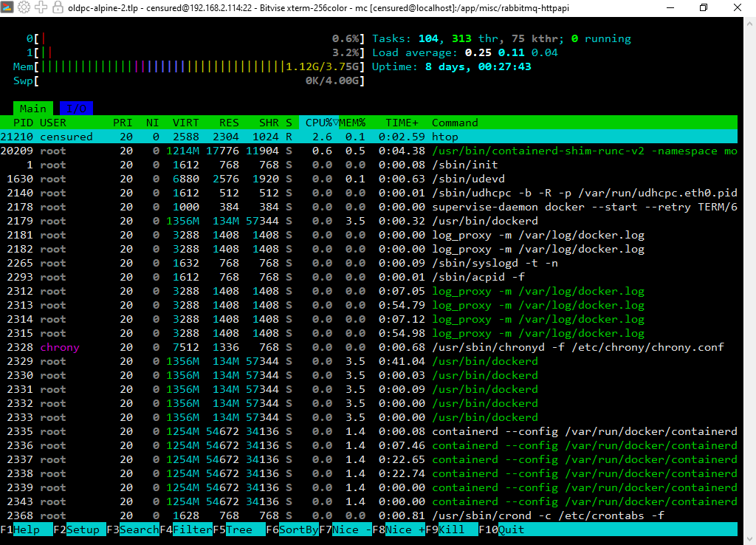Select the log_proxy thread row PID 2313
The image size is (756, 545).
point(369,305)
